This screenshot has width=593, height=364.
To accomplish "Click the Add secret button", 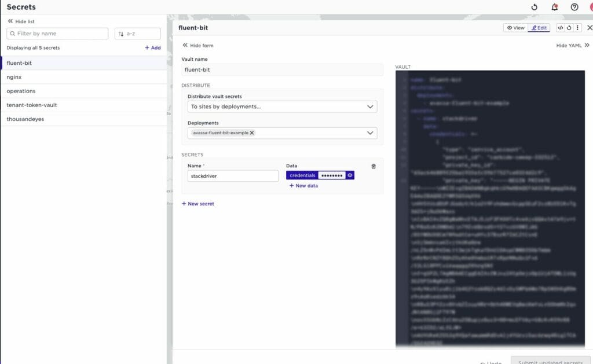I will (x=153, y=47).
